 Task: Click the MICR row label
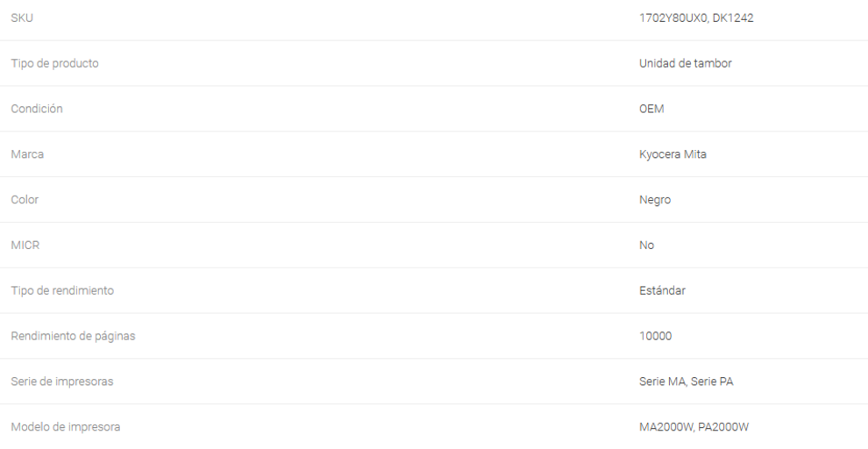coord(25,246)
